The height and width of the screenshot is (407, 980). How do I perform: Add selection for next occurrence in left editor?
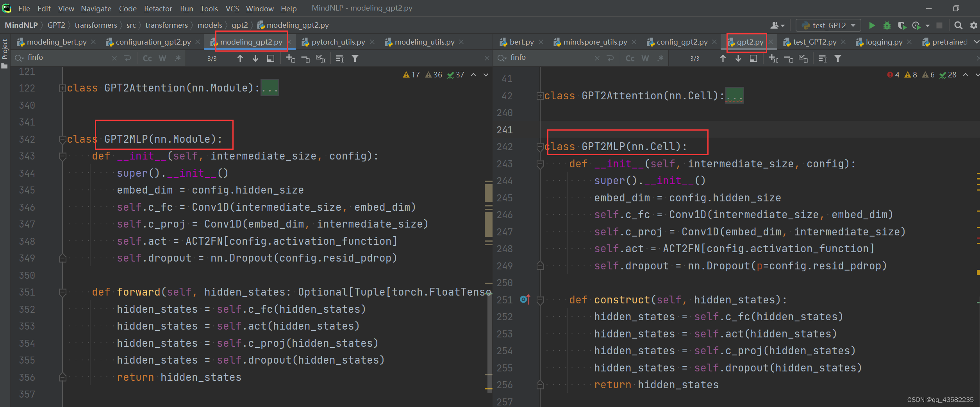tap(291, 58)
